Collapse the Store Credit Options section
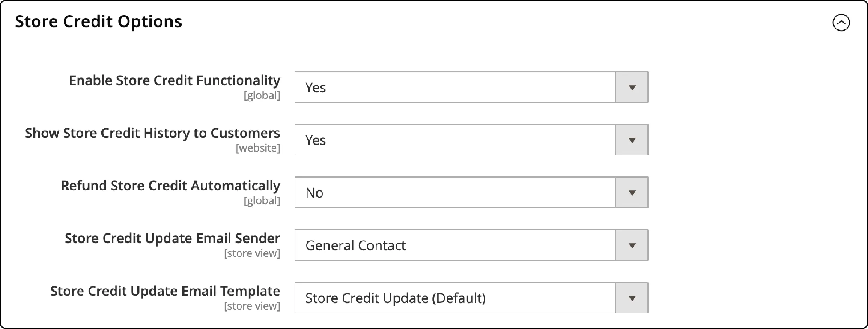868x329 pixels. [841, 23]
